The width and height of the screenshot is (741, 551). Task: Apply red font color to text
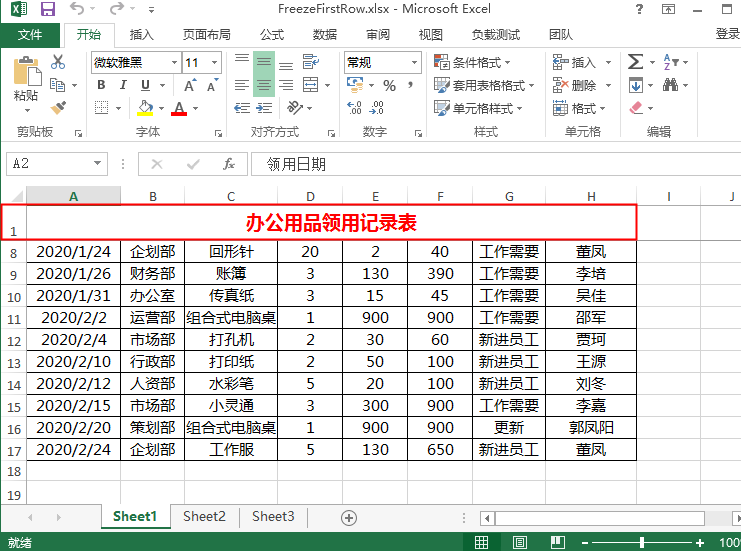pos(180,108)
